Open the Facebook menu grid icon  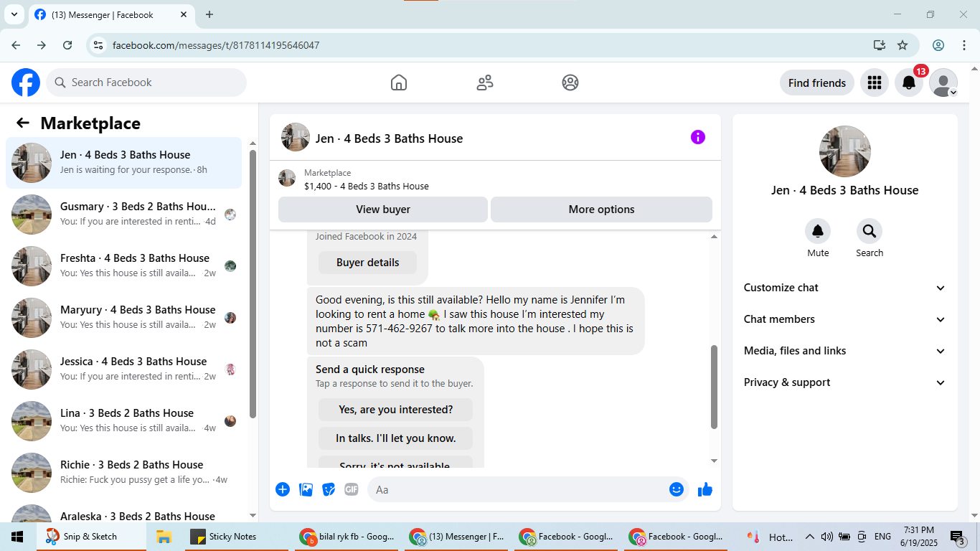click(x=874, y=83)
